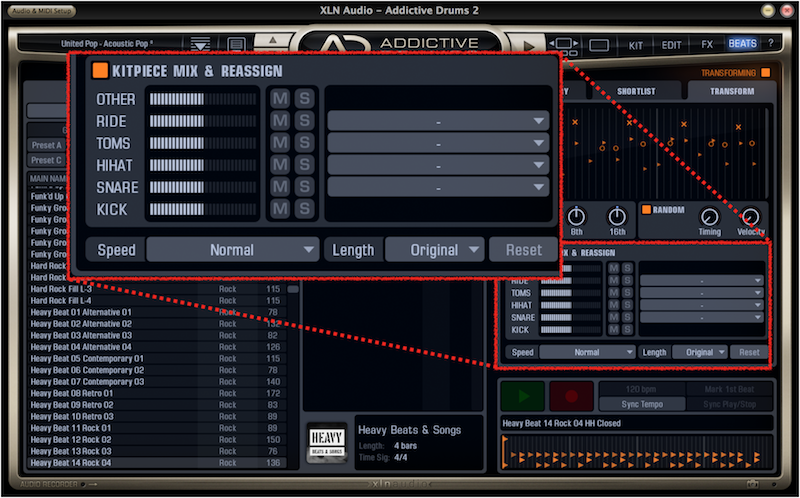Select Heavy Beat 14 Rock 04 row
The width and height of the screenshot is (800, 498).
[x=156, y=463]
